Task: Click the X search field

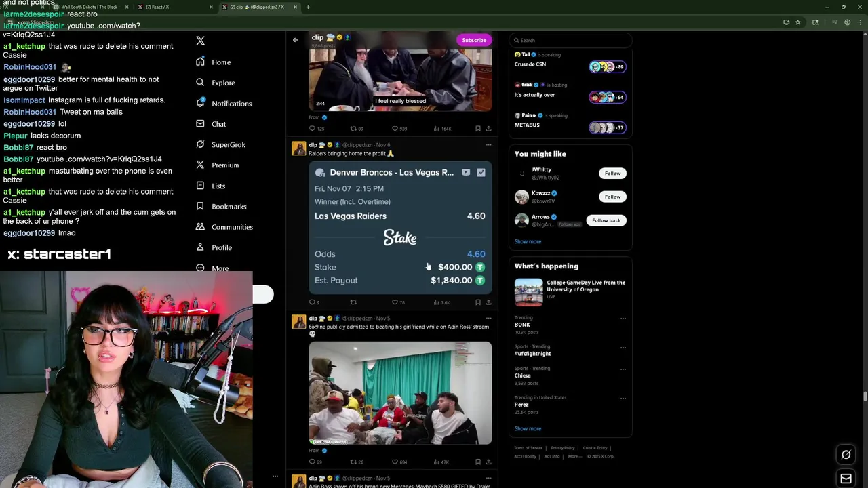Action: point(570,40)
